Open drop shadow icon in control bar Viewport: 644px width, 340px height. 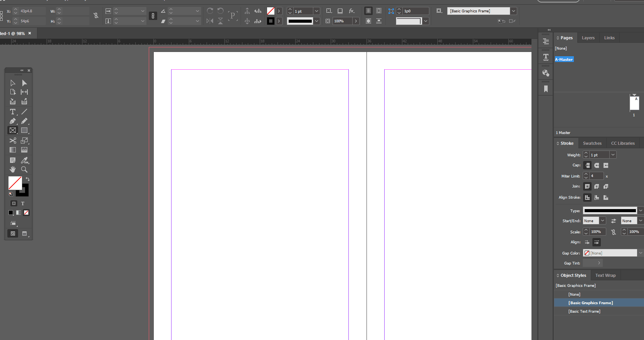[x=340, y=11]
